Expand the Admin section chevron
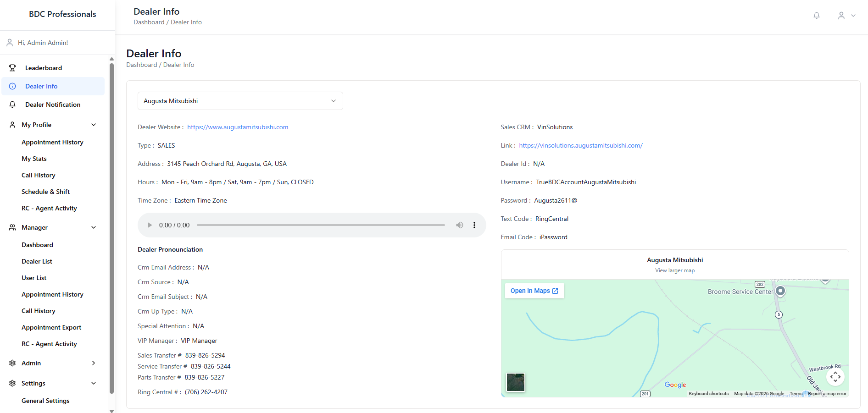The width and height of the screenshot is (868, 413). click(94, 363)
